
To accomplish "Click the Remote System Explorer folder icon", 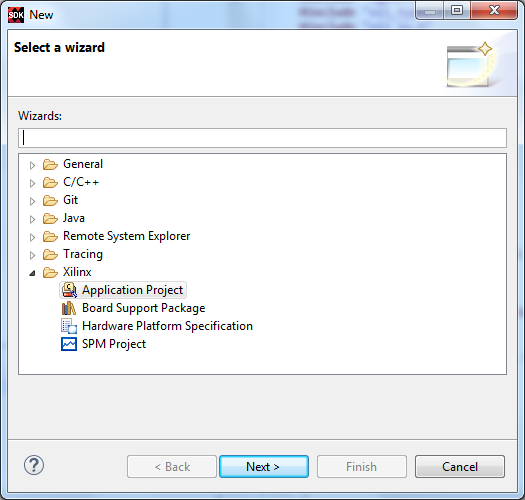I will (x=50, y=236).
